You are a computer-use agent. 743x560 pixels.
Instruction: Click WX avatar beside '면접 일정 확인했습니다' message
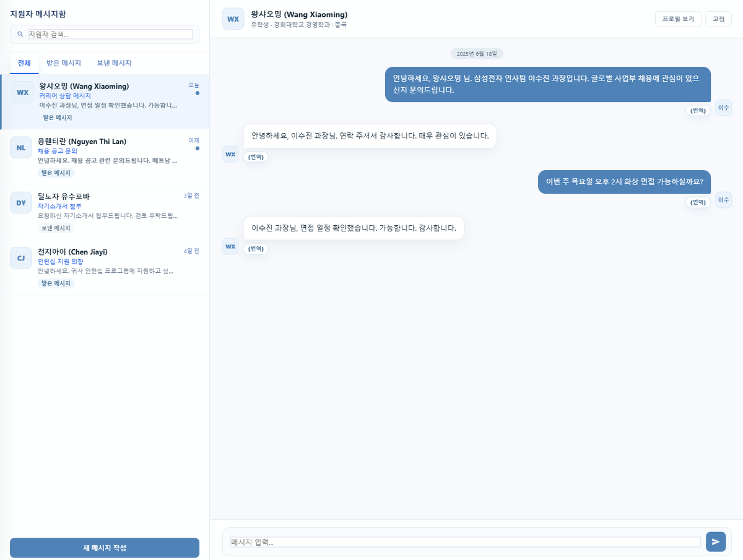(x=230, y=246)
